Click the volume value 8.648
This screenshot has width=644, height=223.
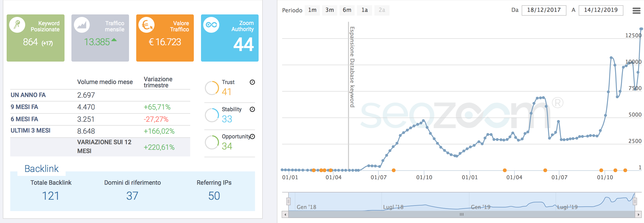coord(86,131)
